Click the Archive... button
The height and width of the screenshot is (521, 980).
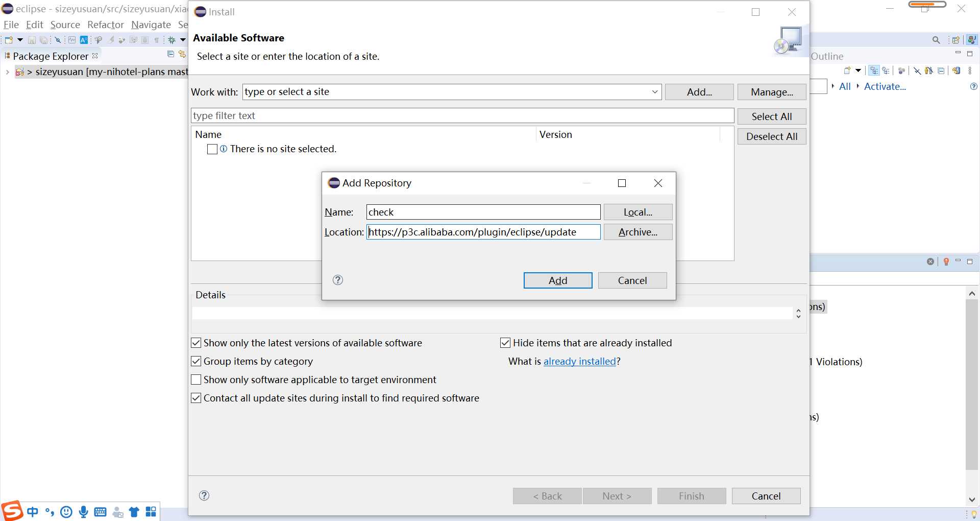[638, 232]
